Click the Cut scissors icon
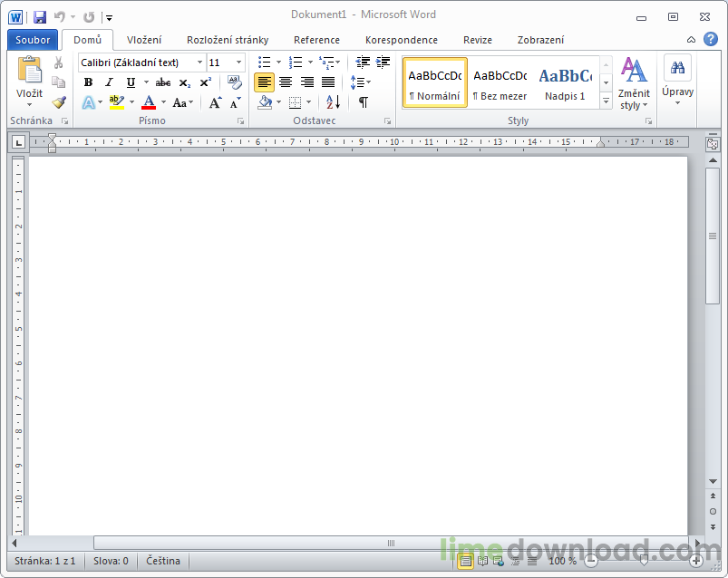 pyautogui.click(x=59, y=63)
